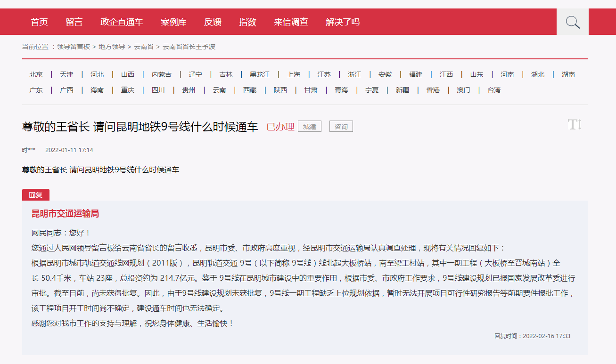This screenshot has height=364, width=616.
Task: Open the 留言 navigation item
Action: click(x=74, y=22)
